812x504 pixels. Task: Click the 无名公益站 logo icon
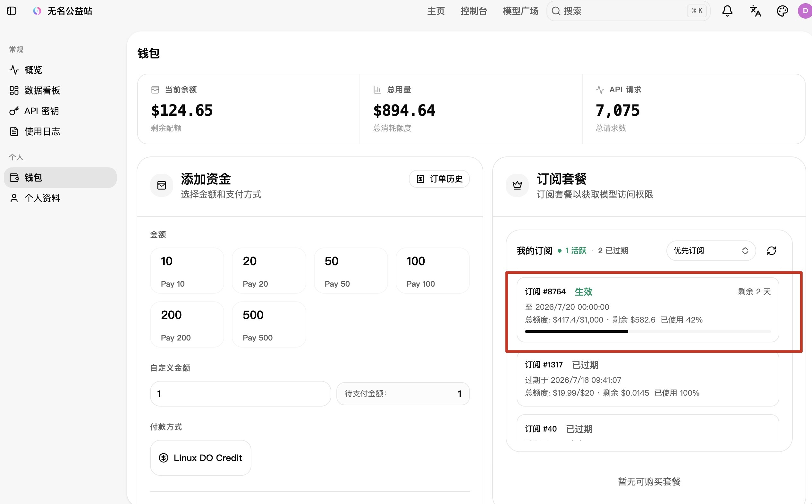tap(37, 11)
